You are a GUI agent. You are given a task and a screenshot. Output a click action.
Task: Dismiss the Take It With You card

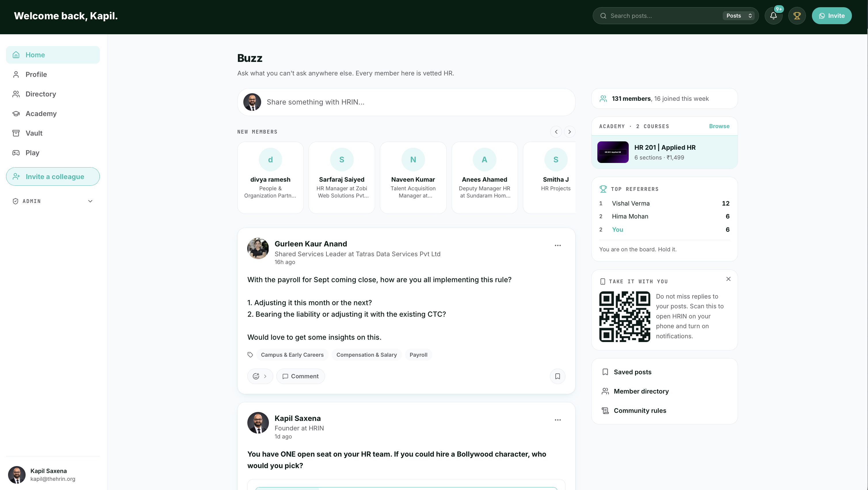click(x=728, y=279)
